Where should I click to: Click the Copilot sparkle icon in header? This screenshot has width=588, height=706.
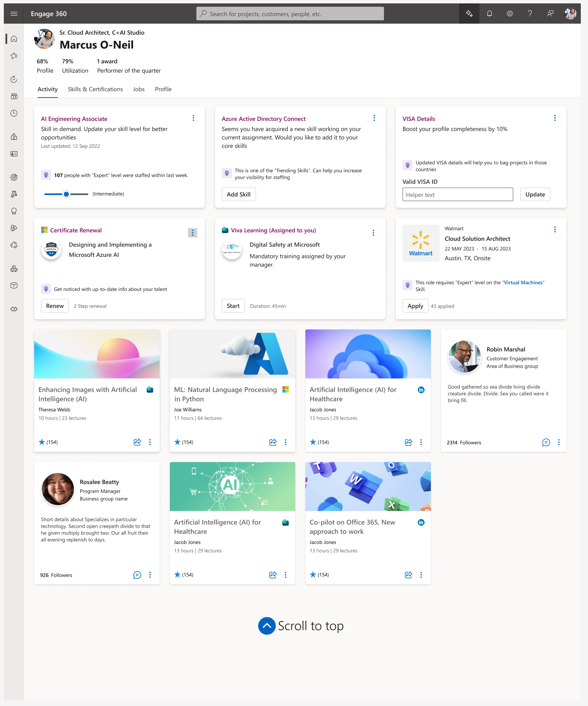pyautogui.click(x=469, y=14)
